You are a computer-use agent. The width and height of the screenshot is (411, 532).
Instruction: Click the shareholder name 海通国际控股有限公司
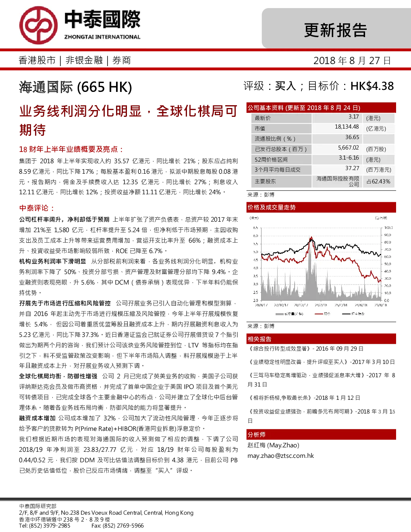click(338, 181)
